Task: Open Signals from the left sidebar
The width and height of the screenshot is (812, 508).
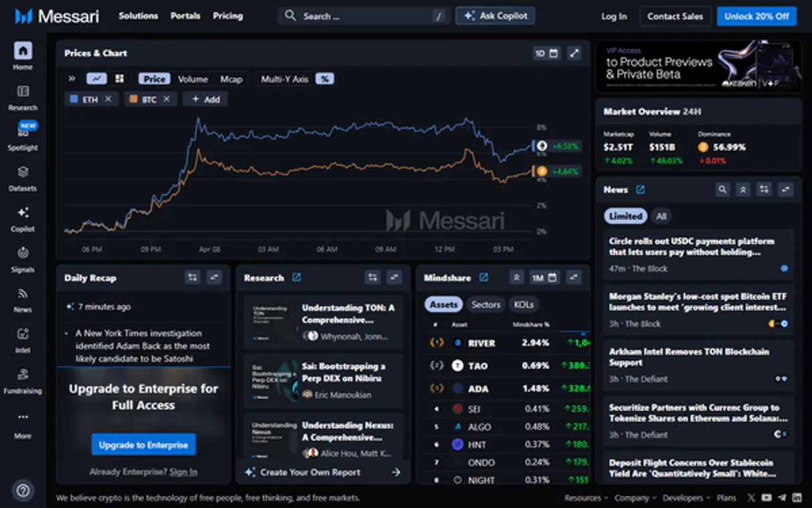Action: click(23, 258)
